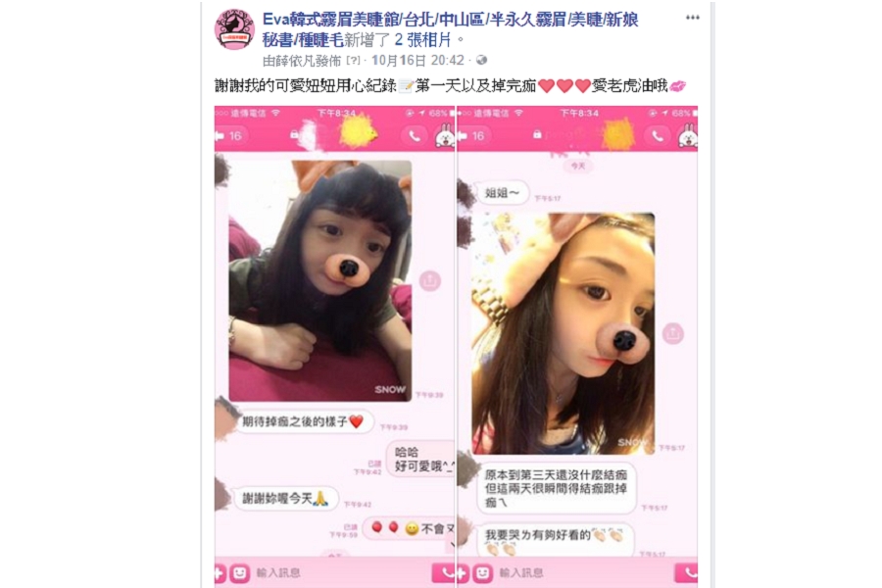Click the share icon beside left selfie
The height and width of the screenshot is (588, 882).
point(430,280)
